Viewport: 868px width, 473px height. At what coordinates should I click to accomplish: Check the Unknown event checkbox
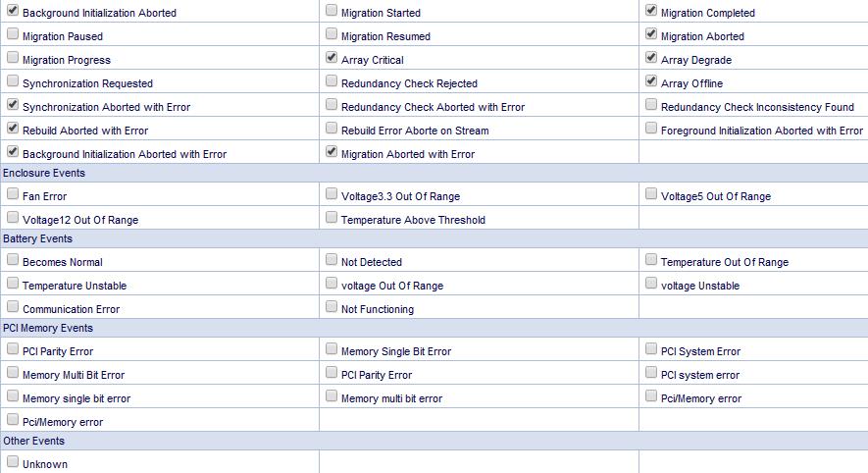13,463
